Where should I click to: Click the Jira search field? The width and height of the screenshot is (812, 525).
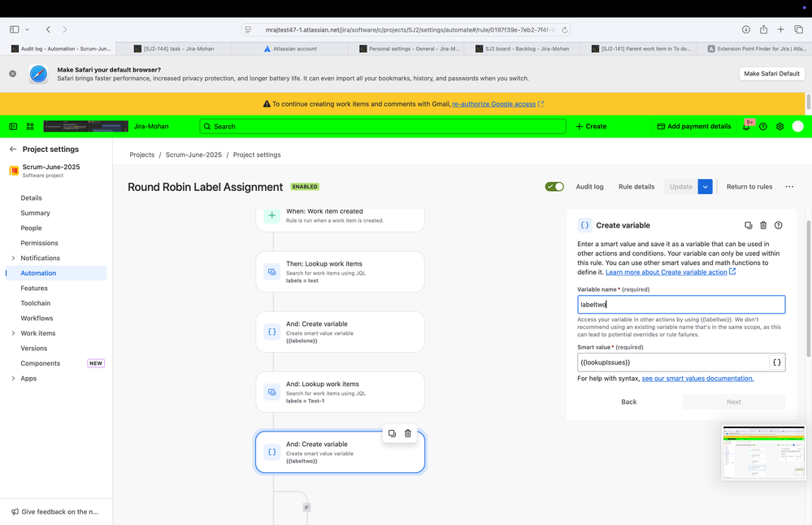pos(383,126)
